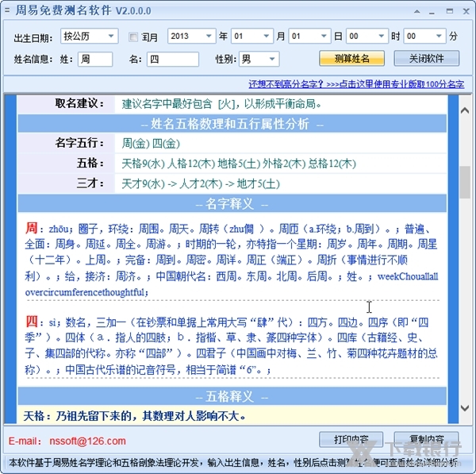
Task: Minimize the window
Action: pyautogui.click(x=432, y=13)
